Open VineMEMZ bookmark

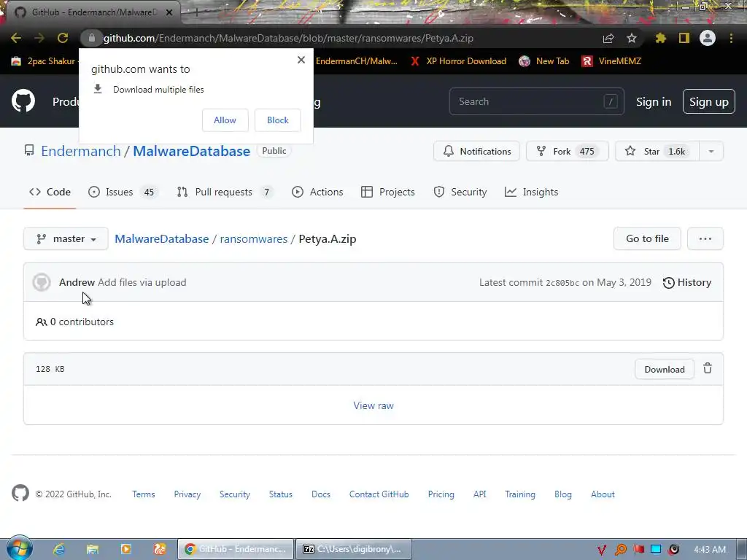(x=612, y=61)
